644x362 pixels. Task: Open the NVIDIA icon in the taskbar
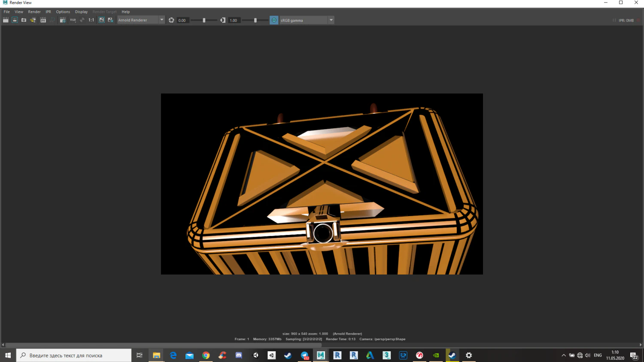pyautogui.click(x=436, y=355)
